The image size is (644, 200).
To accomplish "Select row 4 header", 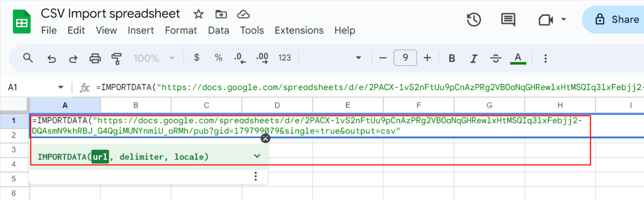I will tap(14, 164).
